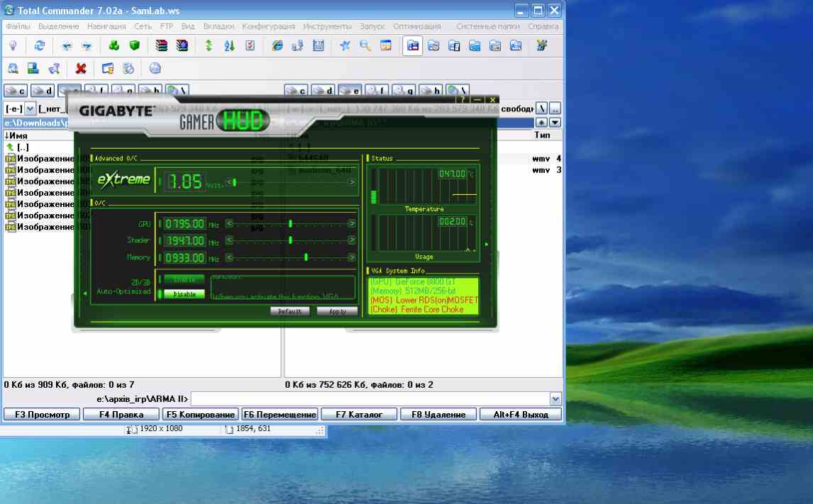This screenshot has height=504, width=813.
Task: Click the green cube toolbar icon
Action: pyautogui.click(x=135, y=46)
